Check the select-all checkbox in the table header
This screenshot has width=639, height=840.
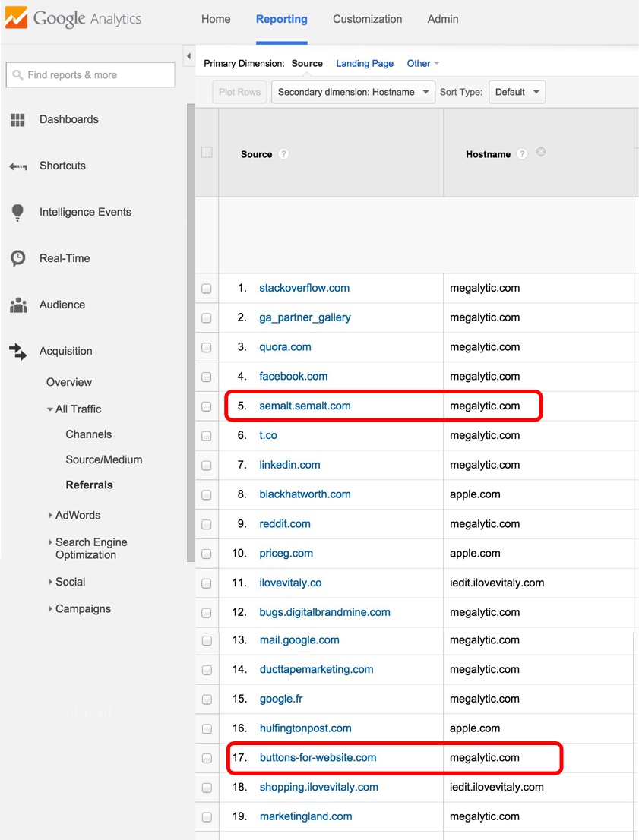tap(206, 152)
